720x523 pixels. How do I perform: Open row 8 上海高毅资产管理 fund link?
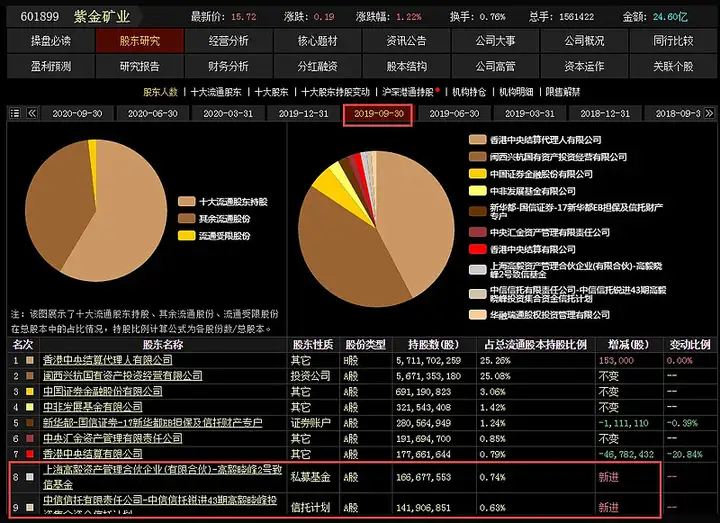pos(162,477)
